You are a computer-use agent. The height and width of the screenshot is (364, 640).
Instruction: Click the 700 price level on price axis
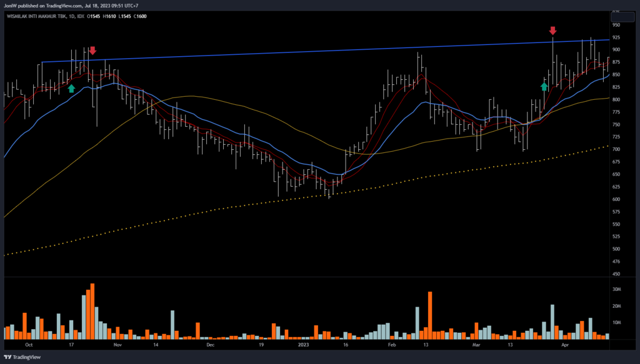(616, 150)
